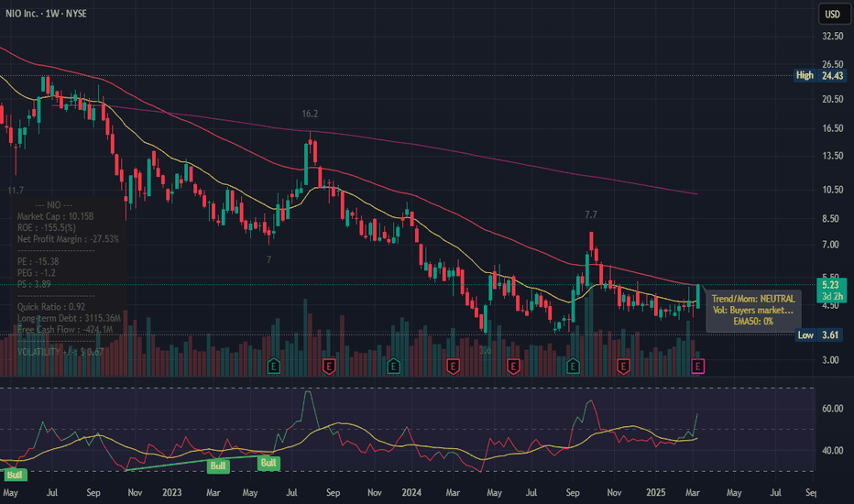
Task: Click the 7.00 price axis label
Action: click(830, 245)
